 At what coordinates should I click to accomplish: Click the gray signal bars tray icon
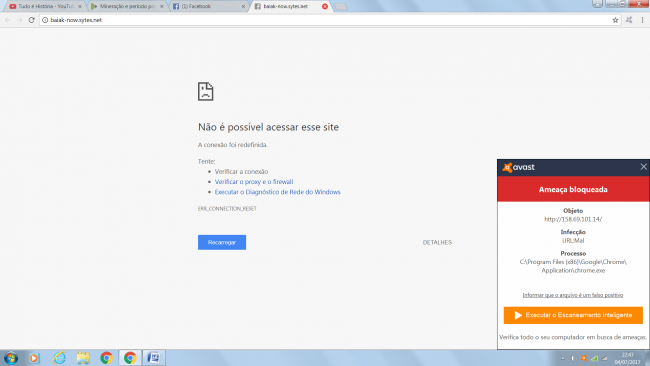[x=605, y=359]
